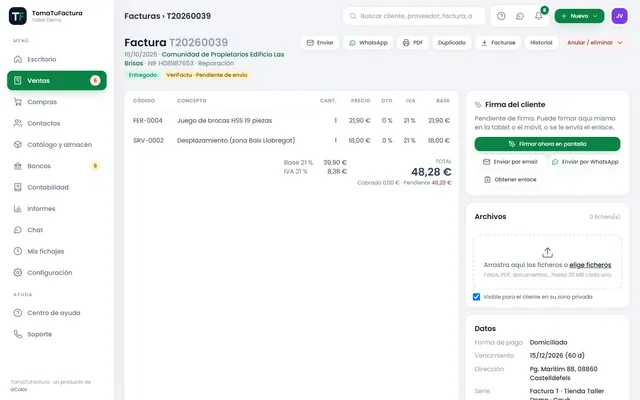640x400 pixels.
Task: Open the Escritorio home section
Action: coord(57,59)
